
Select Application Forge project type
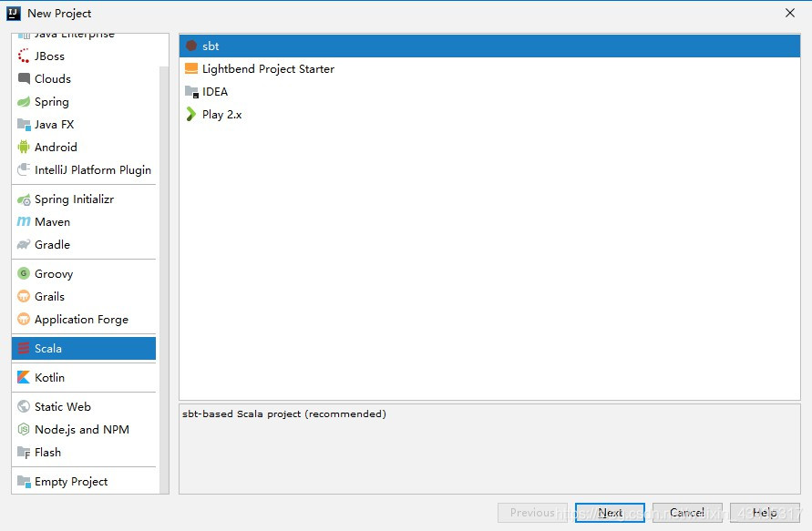click(84, 319)
